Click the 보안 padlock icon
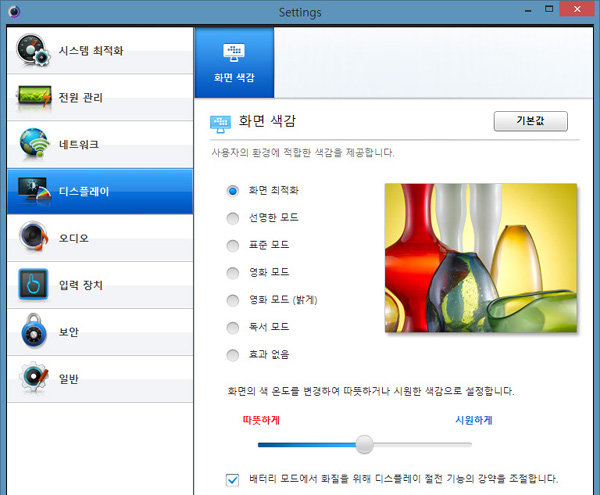 pos(34,331)
